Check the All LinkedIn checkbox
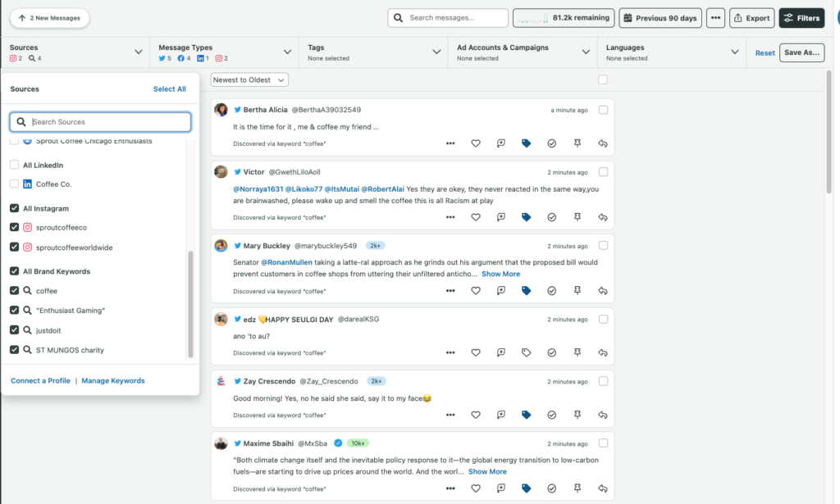 tap(15, 165)
